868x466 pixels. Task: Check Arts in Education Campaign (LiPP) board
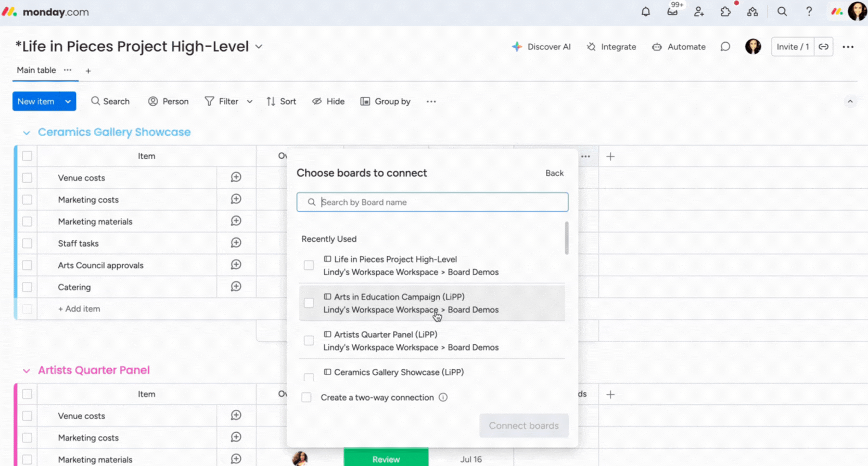pyautogui.click(x=309, y=303)
